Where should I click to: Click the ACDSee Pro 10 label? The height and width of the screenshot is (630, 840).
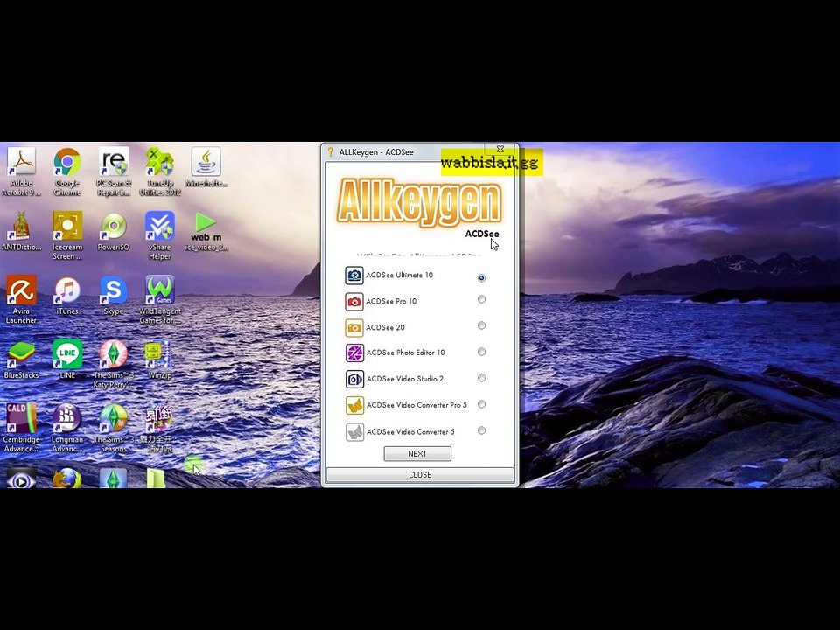(x=391, y=302)
